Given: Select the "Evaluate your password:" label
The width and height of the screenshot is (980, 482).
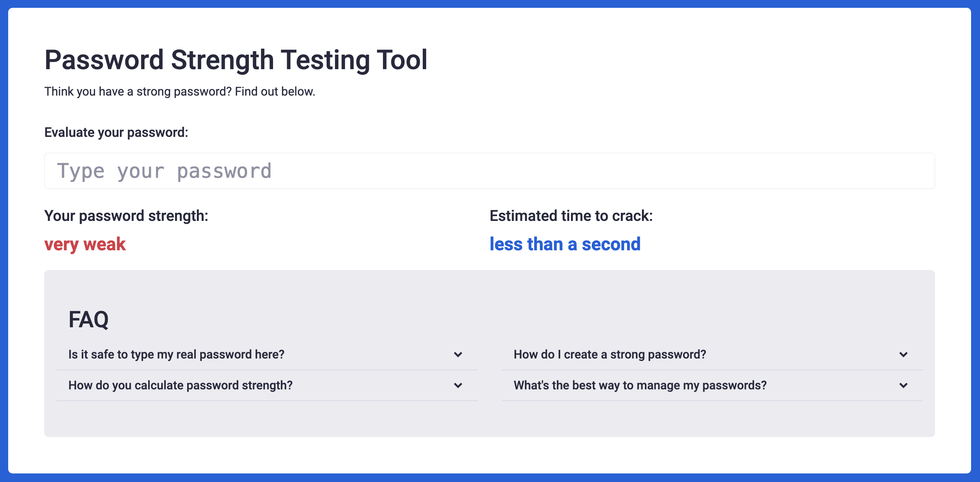Looking at the screenshot, I should (x=116, y=132).
